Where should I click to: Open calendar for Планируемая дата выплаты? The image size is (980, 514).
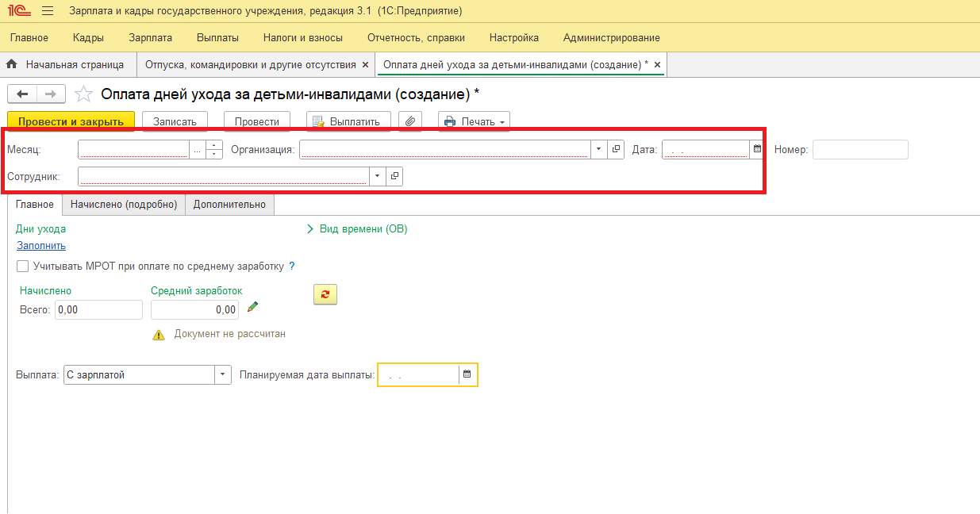pos(467,374)
